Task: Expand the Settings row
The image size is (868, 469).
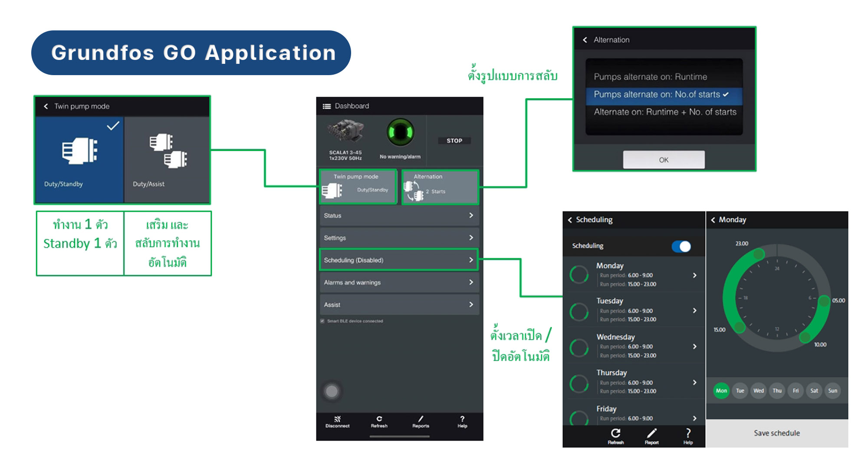Action: coord(399,238)
